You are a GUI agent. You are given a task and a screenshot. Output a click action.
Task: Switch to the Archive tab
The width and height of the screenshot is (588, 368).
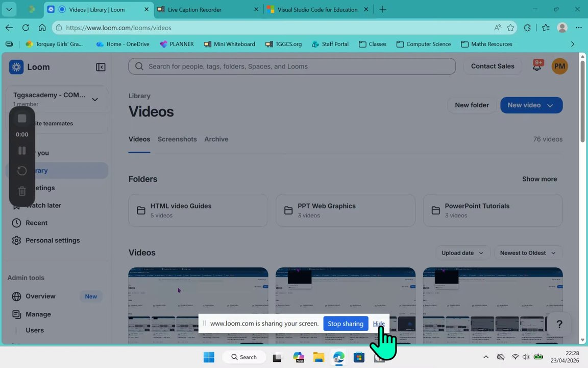click(216, 139)
